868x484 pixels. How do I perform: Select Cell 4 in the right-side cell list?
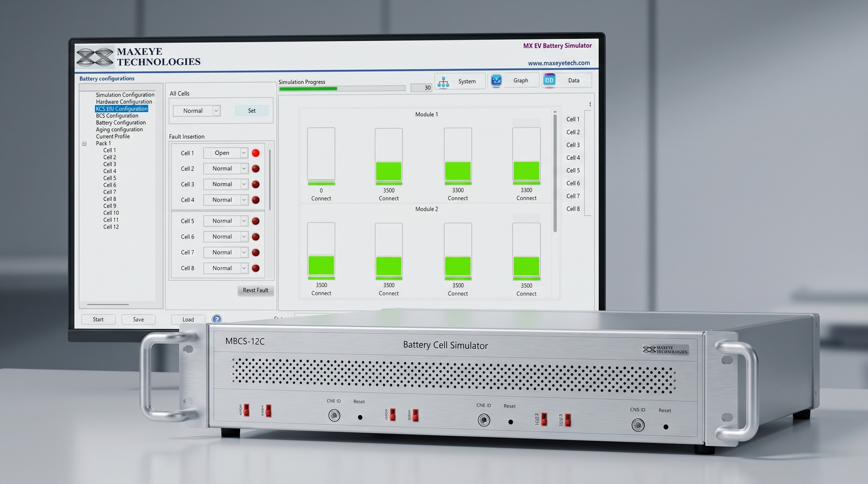[x=573, y=158]
